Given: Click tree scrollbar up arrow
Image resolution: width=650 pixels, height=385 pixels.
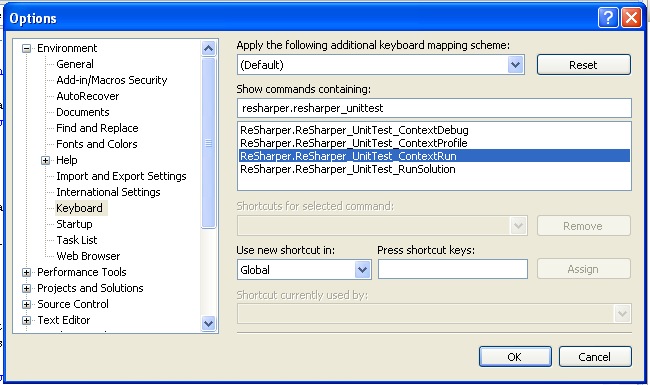Looking at the screenshot, I should tap(209, 48).
